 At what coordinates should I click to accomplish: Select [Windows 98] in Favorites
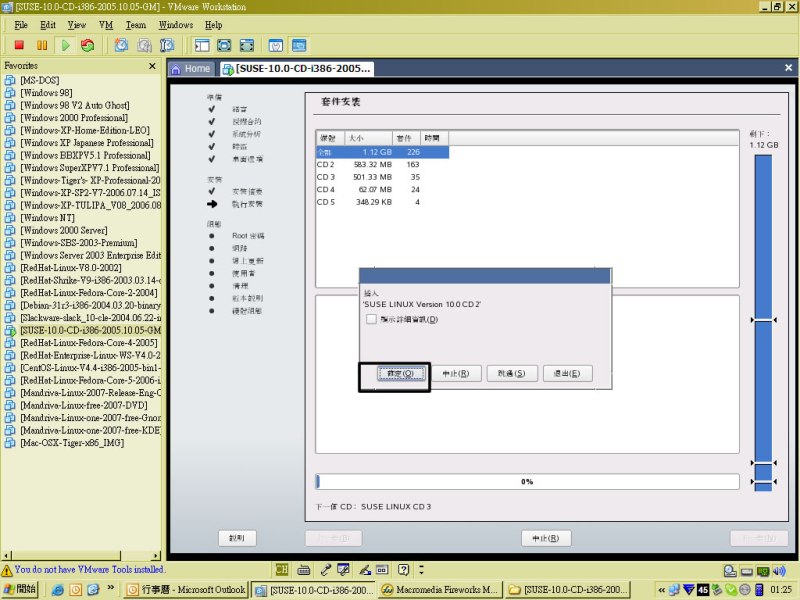click(46, 93)
